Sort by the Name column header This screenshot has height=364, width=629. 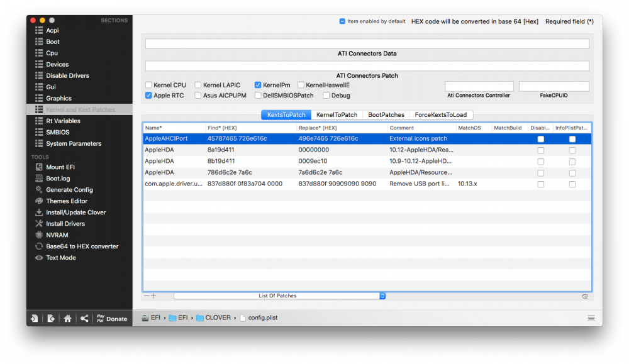click(174, 128)
